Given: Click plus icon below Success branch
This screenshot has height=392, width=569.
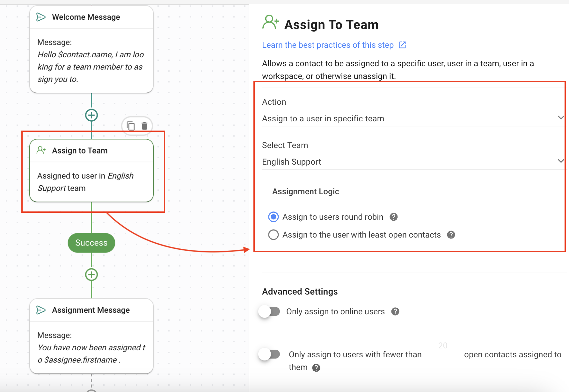Looking at the screenshot, I should 91,274.
